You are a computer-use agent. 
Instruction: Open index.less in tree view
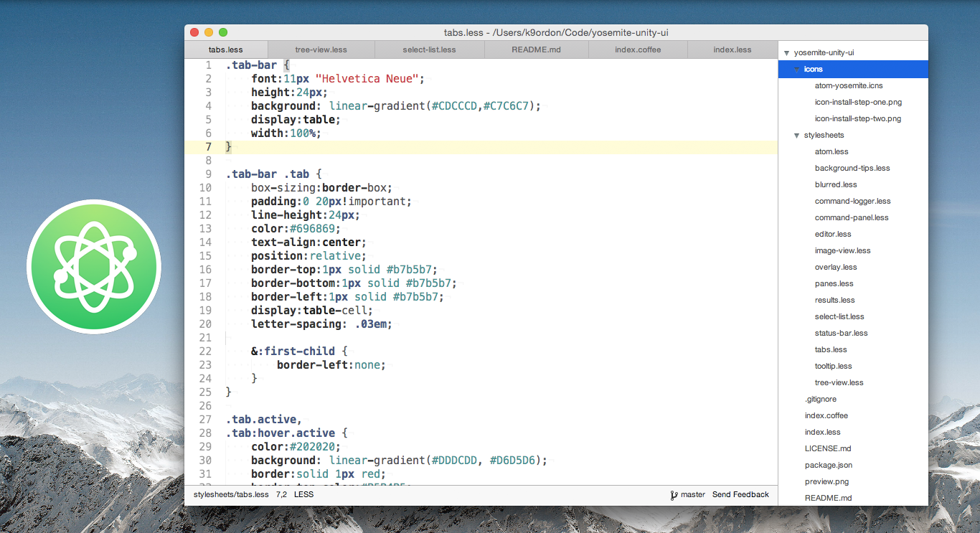[x=823, y=432]
